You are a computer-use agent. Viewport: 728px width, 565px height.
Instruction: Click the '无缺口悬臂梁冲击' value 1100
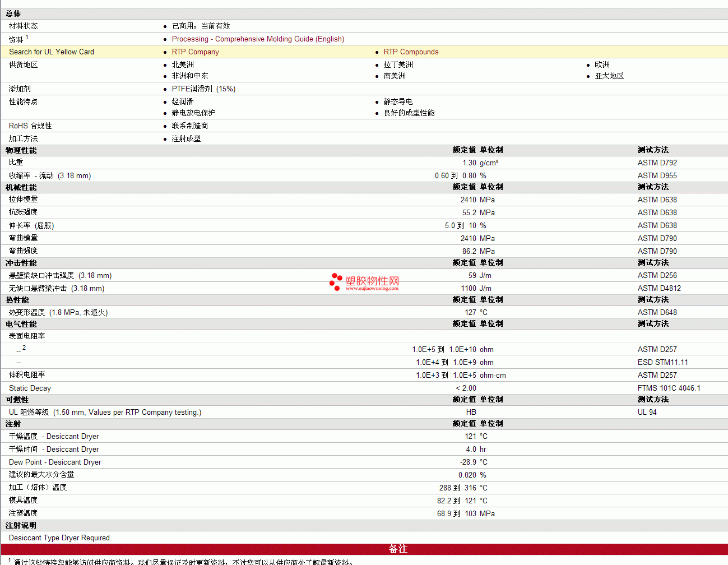[469, 288]
